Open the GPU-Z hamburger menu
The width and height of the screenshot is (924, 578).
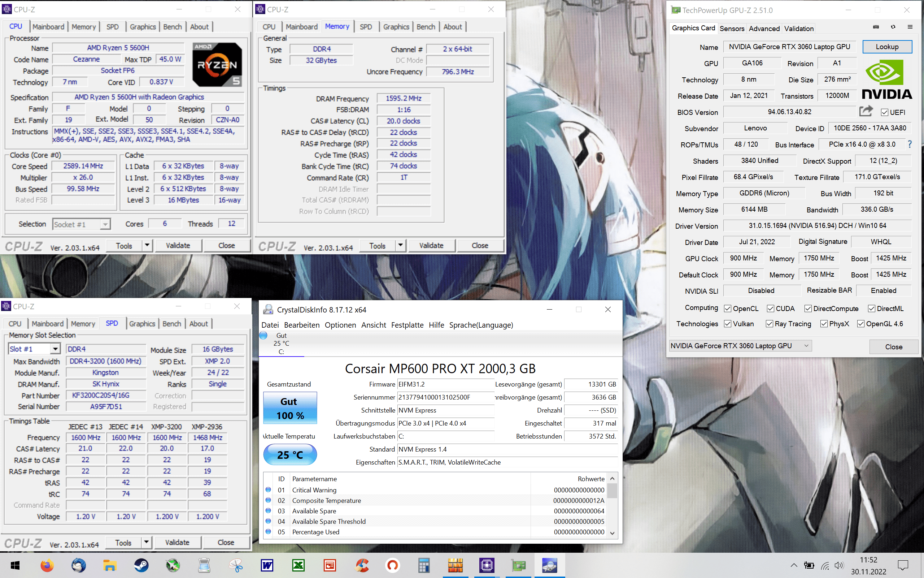910,27
